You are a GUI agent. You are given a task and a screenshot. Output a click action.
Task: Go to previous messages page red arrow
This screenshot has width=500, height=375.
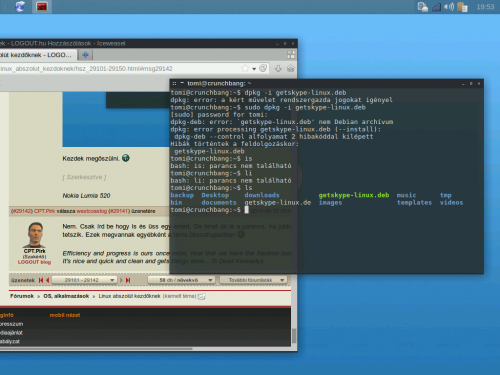(x=48, y=280)
